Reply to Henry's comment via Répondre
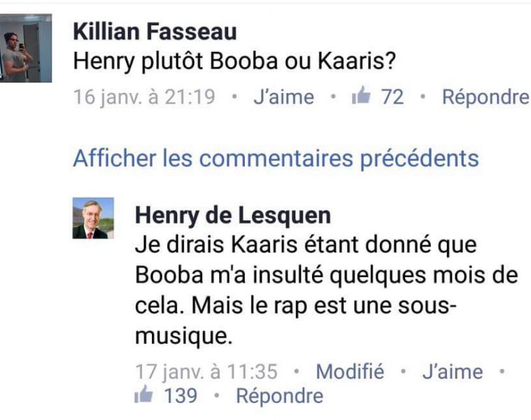Image resolution: width=531 pixels, height=420 pixels. 279,396
